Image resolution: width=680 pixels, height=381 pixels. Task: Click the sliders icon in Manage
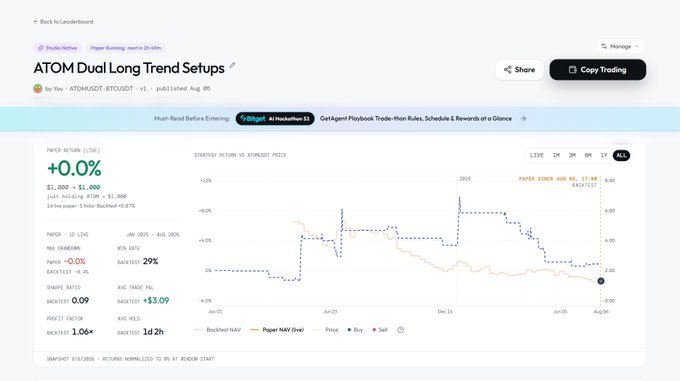coord(604,46)
